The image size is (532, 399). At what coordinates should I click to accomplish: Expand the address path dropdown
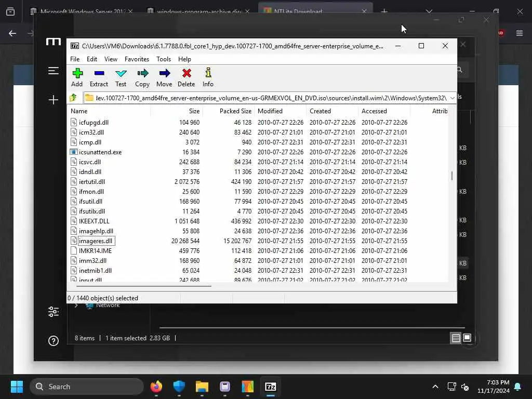coord(453,98)
